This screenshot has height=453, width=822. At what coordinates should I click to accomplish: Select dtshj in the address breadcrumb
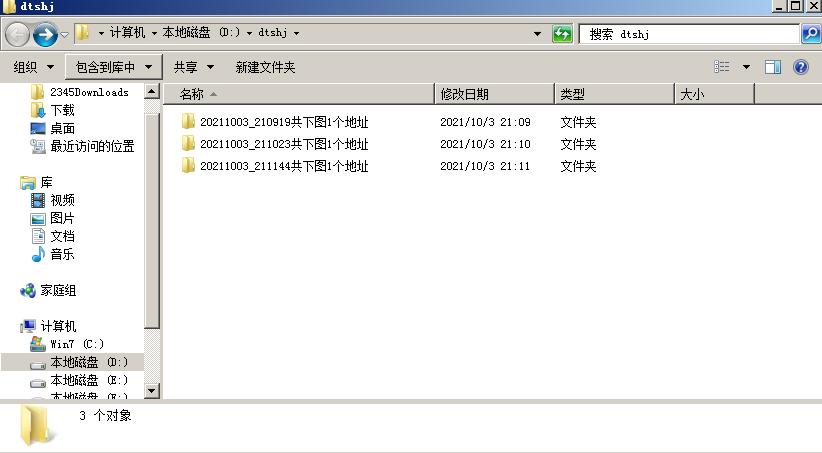coord(273,33)
